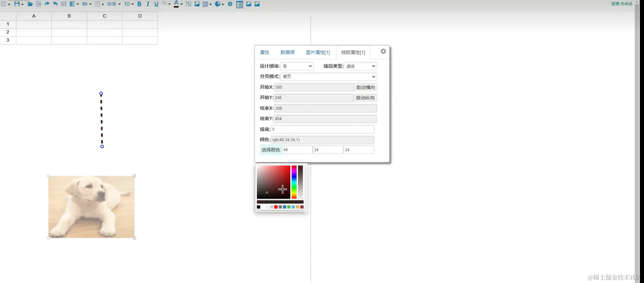Click the 结束Y input field
The width and height of the screenshot is (644, 283).
click(x=325, y=119)
